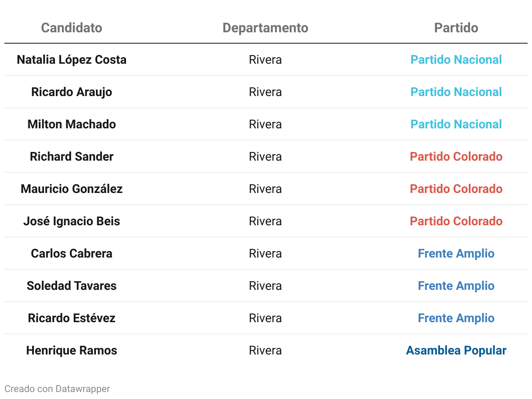Select Mauricio González in the table
The height and width of the screenshot is (399, 532).
click(72, 189)
